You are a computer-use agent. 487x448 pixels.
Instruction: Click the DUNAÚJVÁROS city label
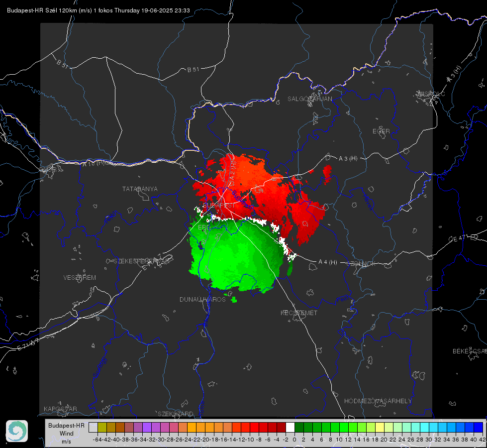tap(202, 299)
